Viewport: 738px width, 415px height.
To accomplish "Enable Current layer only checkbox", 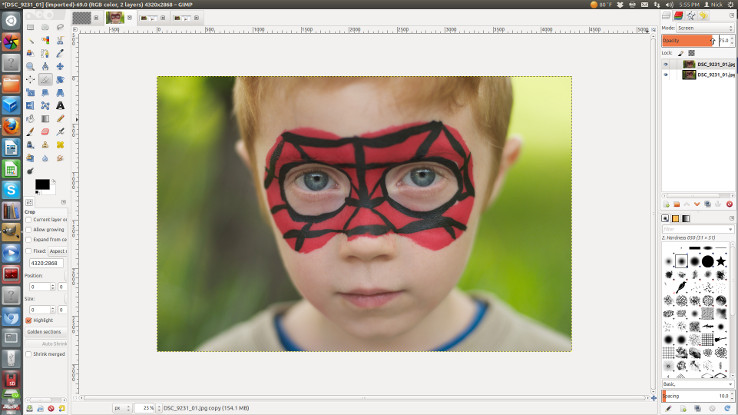I will [28, 220].
